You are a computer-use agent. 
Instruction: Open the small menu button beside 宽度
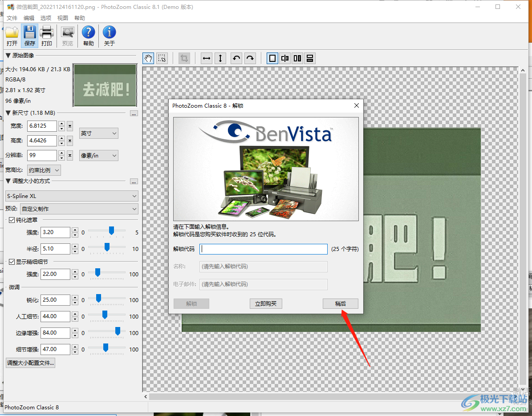click(x=70, y=126)
